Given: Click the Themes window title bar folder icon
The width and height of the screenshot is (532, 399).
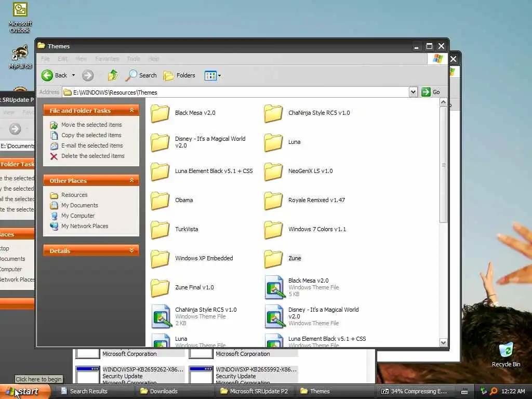Looking at the screenshot, I should (x=42, y=46).
